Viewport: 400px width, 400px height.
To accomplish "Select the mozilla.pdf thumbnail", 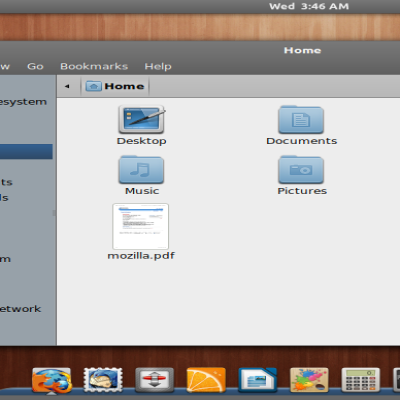I will point(141,226).
